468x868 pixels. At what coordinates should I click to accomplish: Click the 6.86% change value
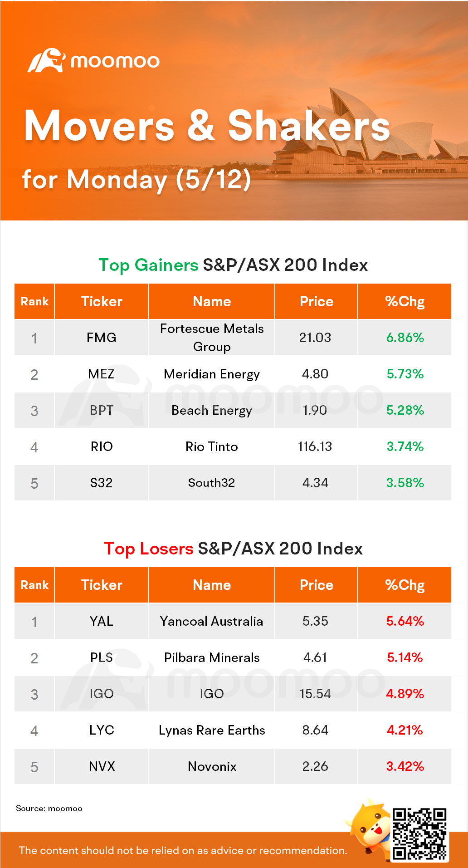coord(405,338)
